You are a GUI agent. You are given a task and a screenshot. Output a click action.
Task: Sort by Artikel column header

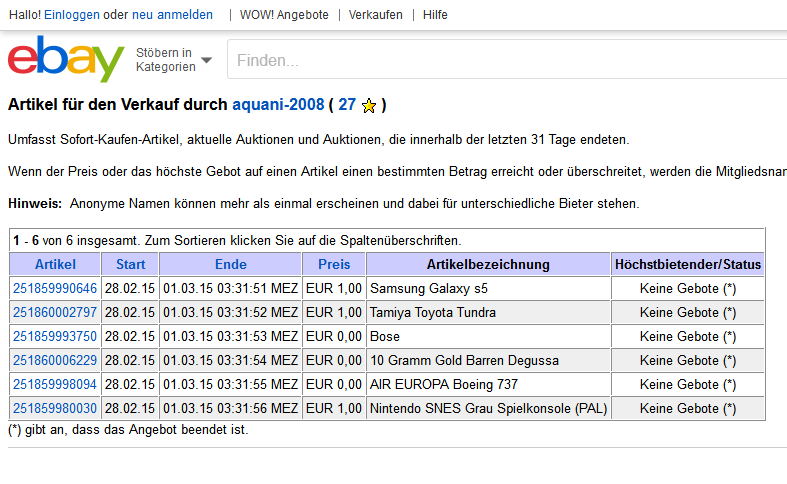55,264
